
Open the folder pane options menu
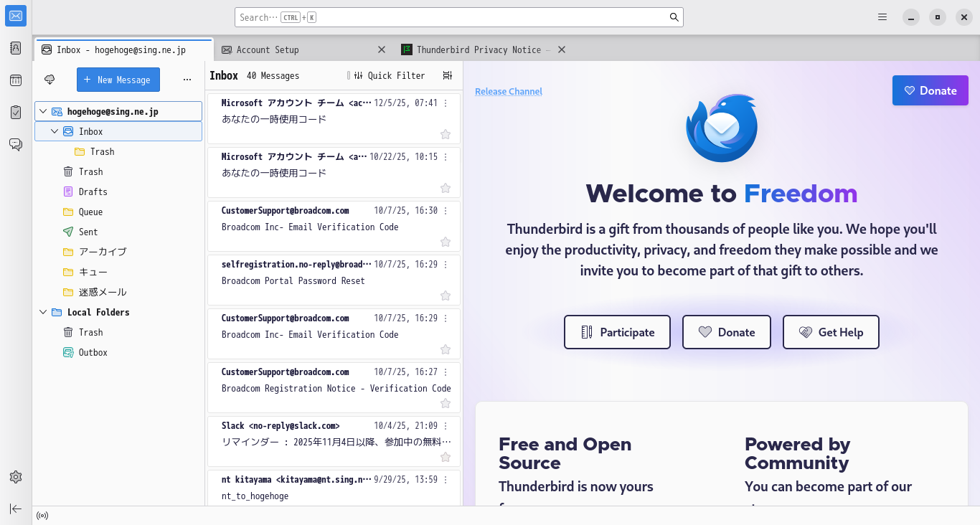[x=187, y=80]
